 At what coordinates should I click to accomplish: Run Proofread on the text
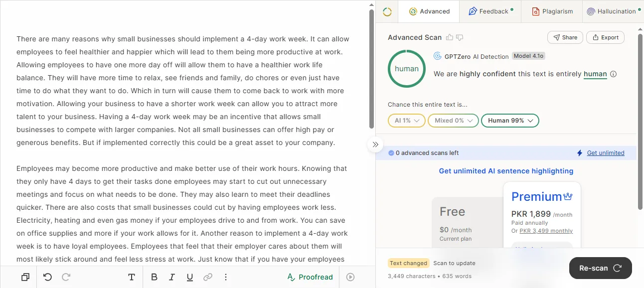coord(310,277)
